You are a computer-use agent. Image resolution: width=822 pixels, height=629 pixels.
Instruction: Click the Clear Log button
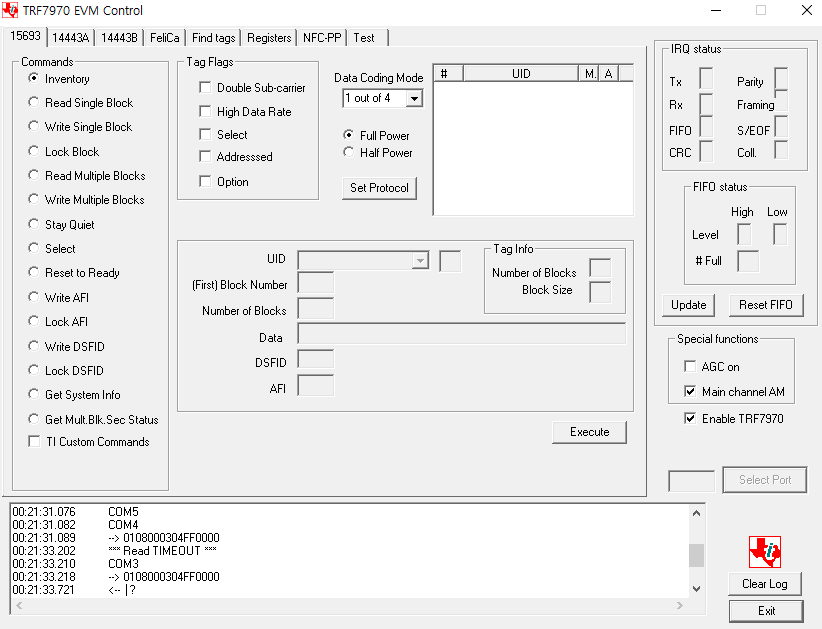coord(765,584)
